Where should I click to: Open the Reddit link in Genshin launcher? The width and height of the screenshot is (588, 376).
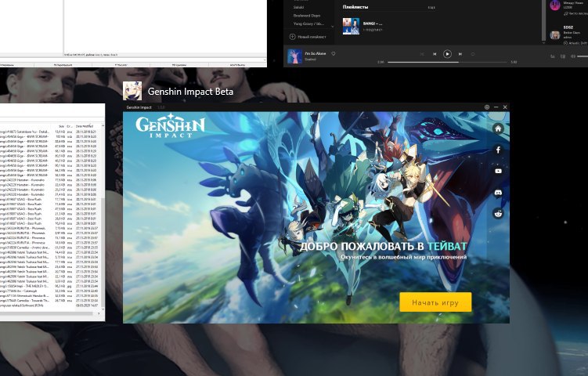point(498,214)
